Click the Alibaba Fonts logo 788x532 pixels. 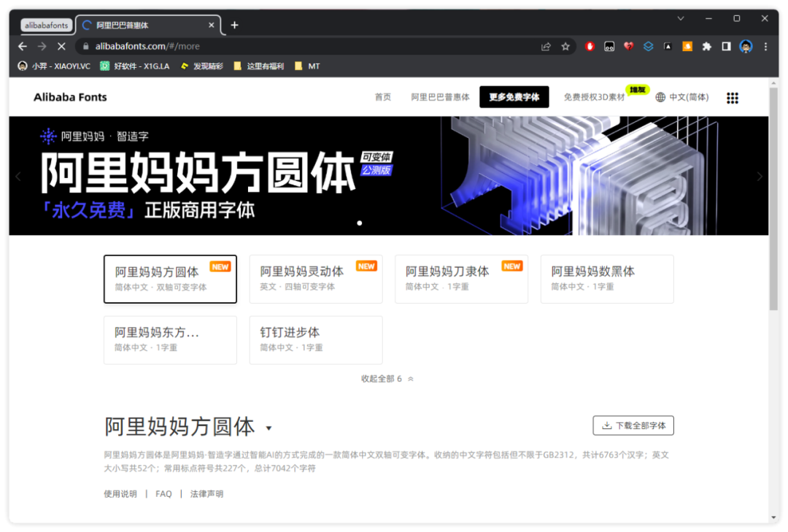(x=70, y=97)
